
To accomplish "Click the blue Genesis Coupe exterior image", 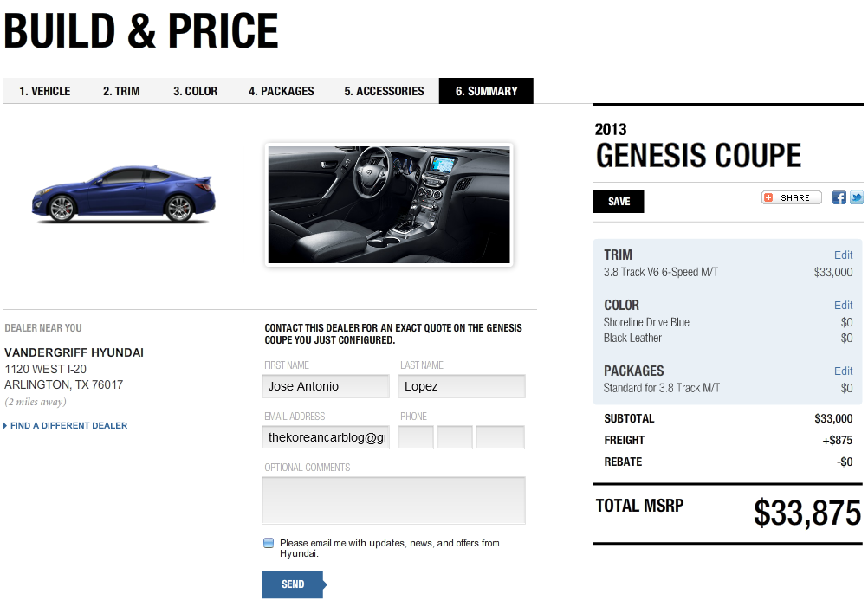I will point(124,194).
